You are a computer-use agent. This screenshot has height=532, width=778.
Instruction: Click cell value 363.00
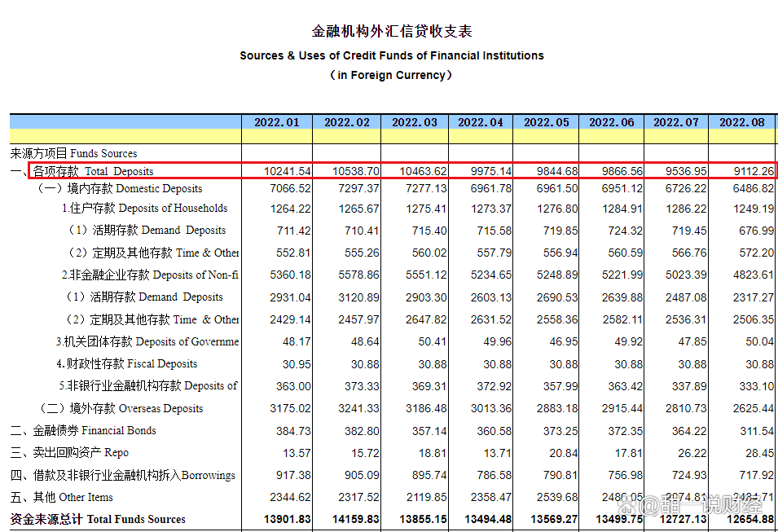click(293, 386)
